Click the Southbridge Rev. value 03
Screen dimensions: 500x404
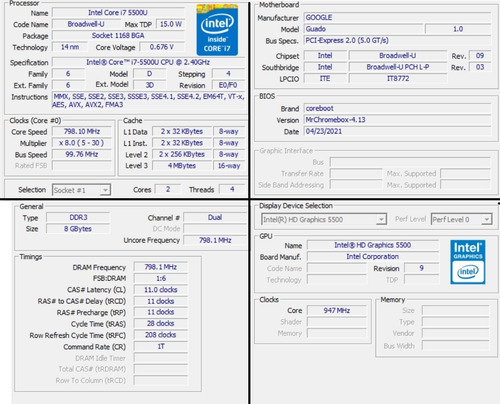click(x=480, y=67)
